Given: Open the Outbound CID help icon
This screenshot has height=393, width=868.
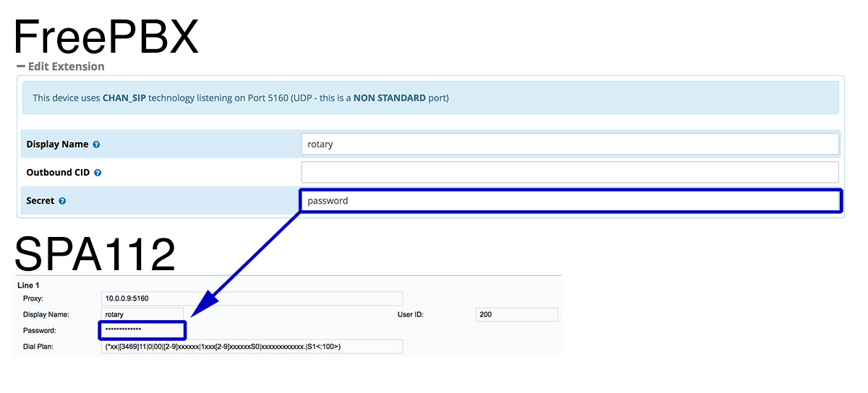Looking at the screenshot, I should pos(98,173).
